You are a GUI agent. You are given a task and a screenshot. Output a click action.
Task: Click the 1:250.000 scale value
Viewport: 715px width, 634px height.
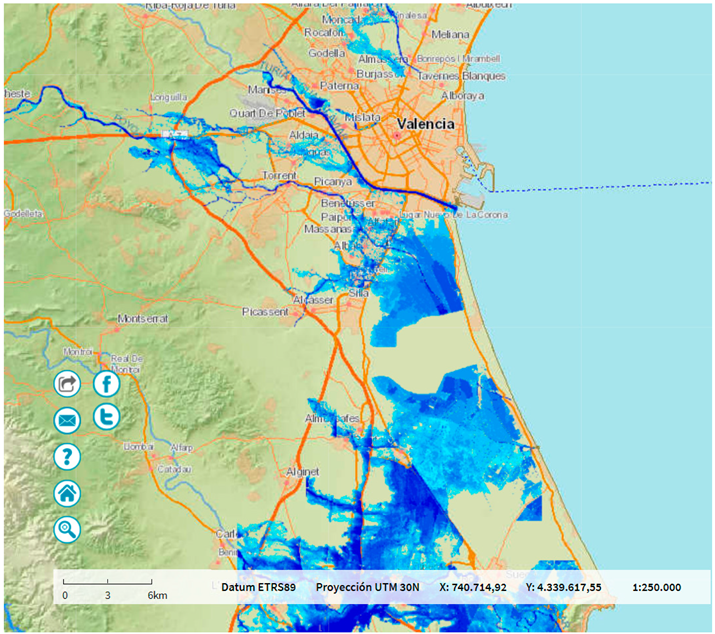[657, 587]
